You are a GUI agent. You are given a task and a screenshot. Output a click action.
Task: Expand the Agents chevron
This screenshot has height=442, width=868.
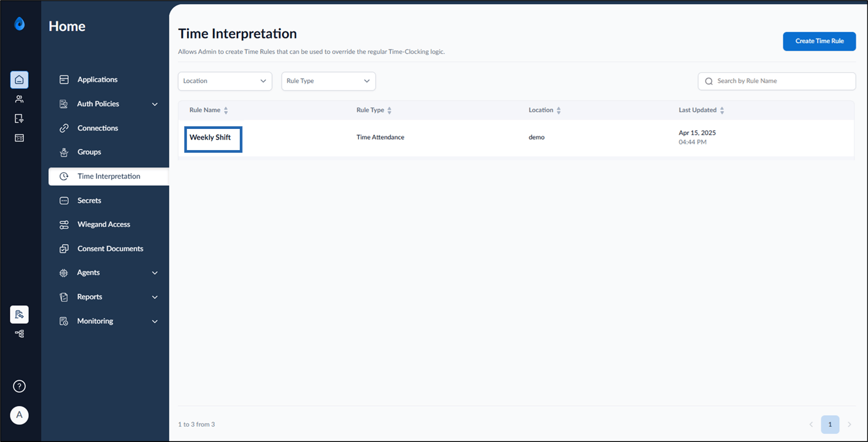[x=155, y=273]
